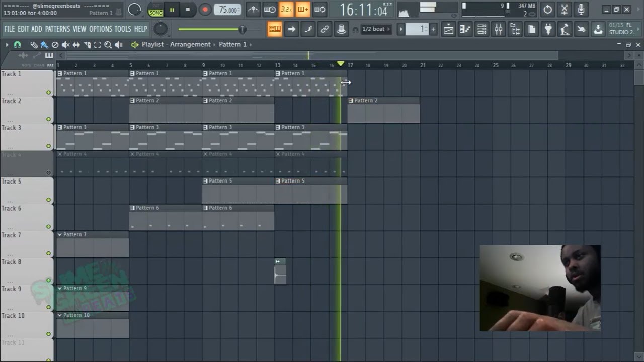This screenshot has width=644, height=362.
Task: Open the Browser icon
Action: point(515,29)
